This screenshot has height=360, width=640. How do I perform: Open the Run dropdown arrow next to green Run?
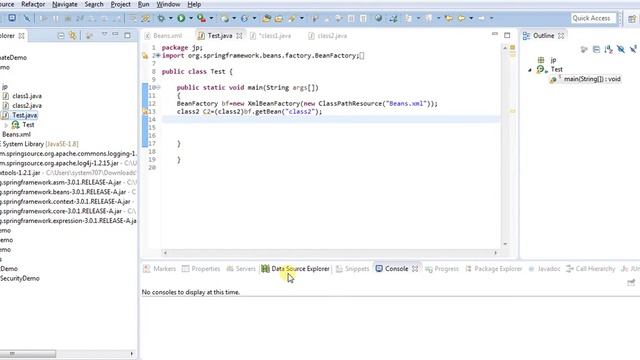(191, 18)
